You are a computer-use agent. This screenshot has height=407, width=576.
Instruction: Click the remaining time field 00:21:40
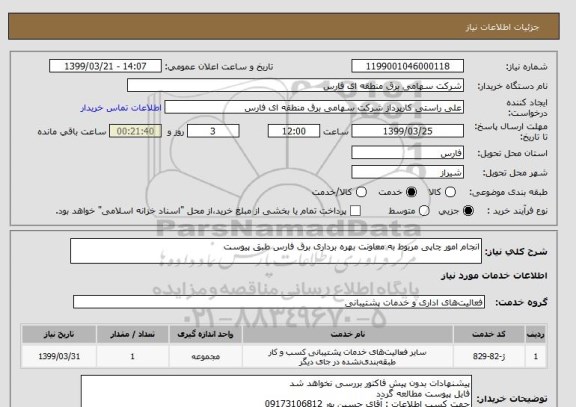click(x=135, y=131)
